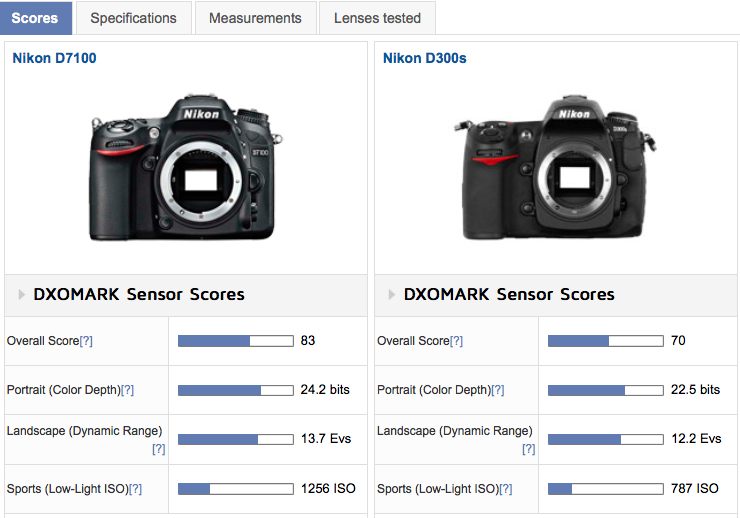The width and height of the screenshot is (740, 518).
Task: Click the D300s Sports Low-Light ISO bar
Action: (x=605, y=489)
